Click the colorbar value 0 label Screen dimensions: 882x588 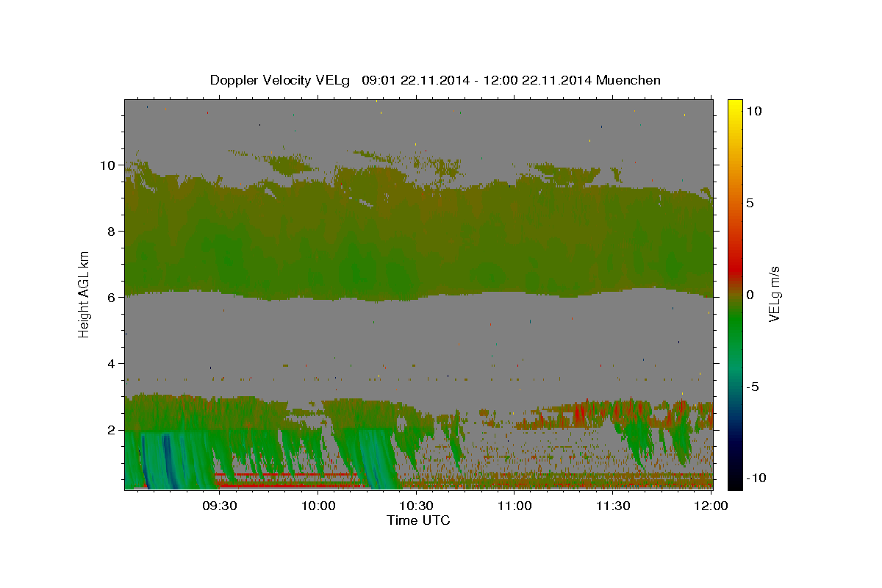(750, 295)
